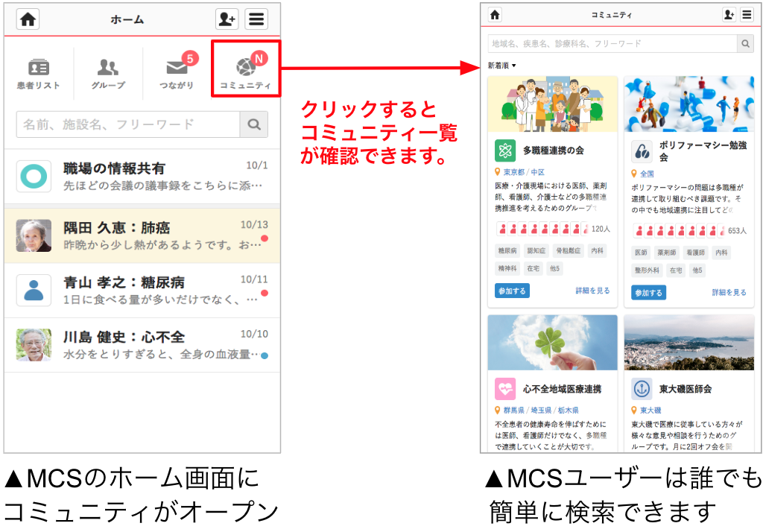Switch to the グループ tab

[x=108, y=74]
